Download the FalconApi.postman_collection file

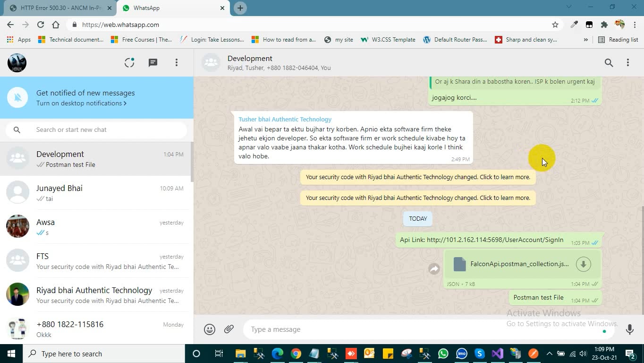(x=584, y=264)
